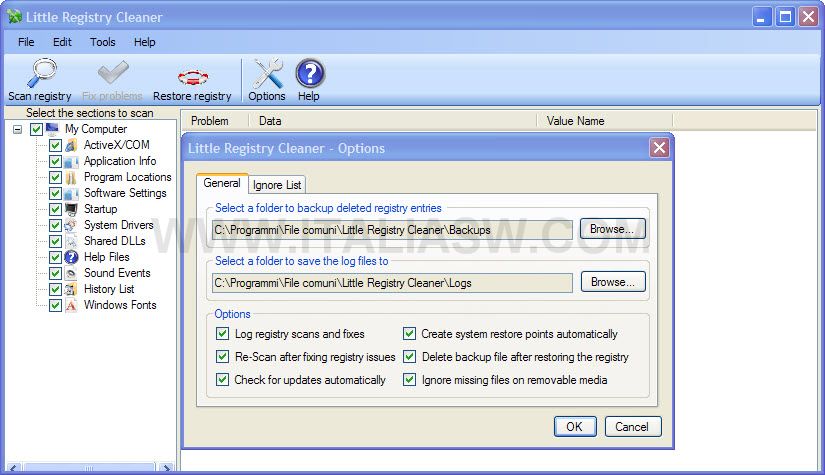Uncheck the History List checkbox

tap(55, 289)
